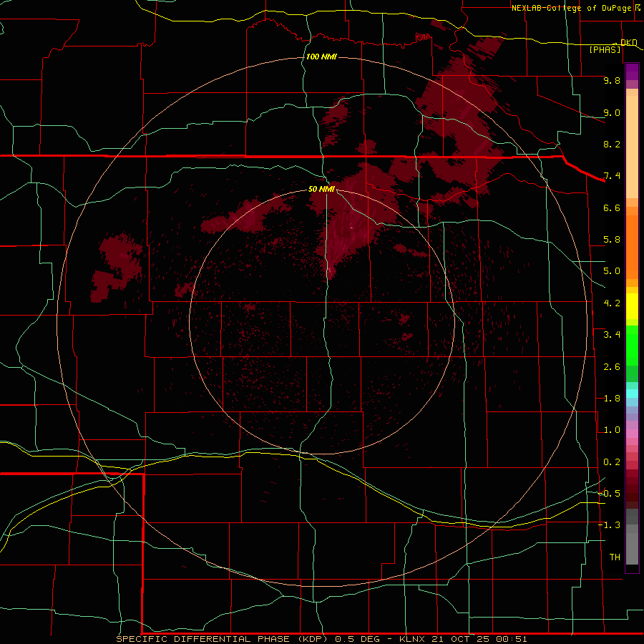Click the 7.4 value on color scale

[612, 176]
